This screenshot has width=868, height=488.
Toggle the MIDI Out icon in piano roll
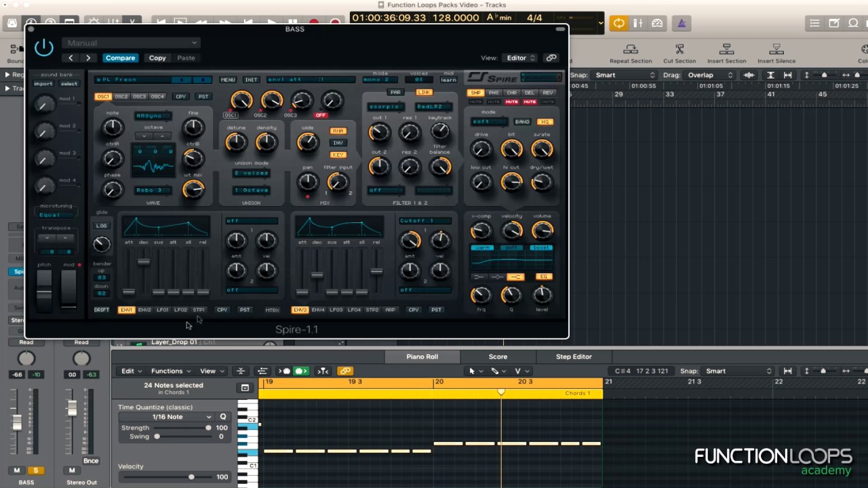coord(301,371)
